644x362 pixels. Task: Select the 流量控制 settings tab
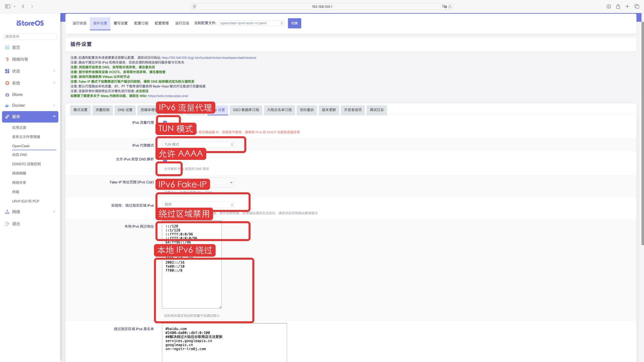pos(102,110)
